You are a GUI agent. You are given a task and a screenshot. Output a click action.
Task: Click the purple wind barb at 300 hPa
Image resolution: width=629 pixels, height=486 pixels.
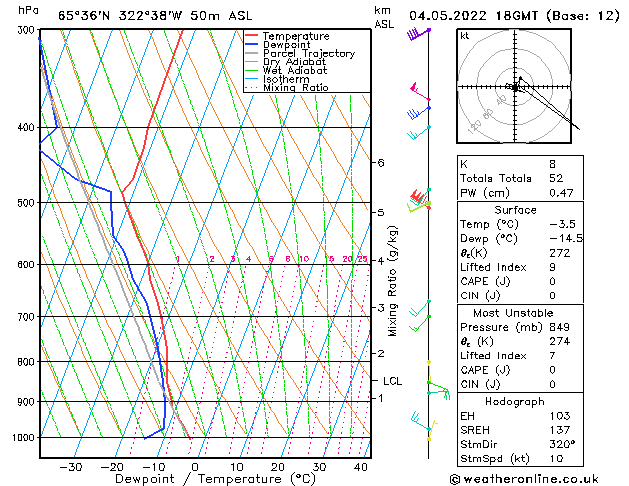tap(418, 34)
